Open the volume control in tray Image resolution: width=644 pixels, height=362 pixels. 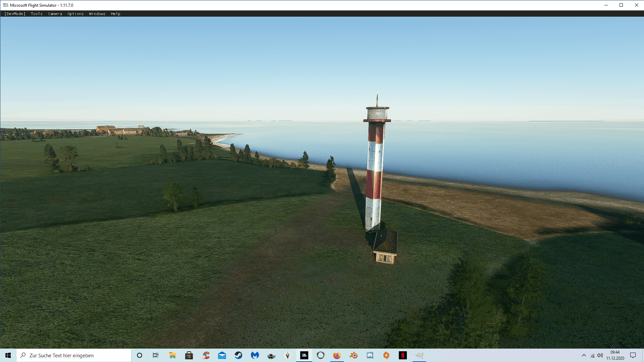tap(600, 355)
